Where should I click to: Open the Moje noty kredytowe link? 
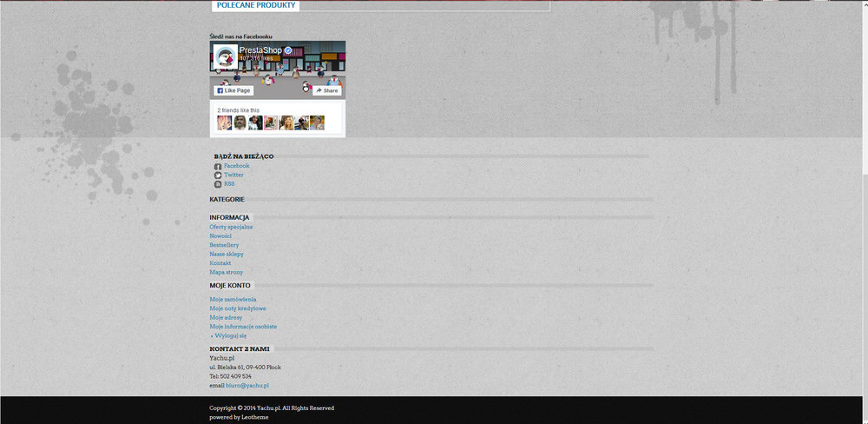pyautogui.click(x=238, y=308)
